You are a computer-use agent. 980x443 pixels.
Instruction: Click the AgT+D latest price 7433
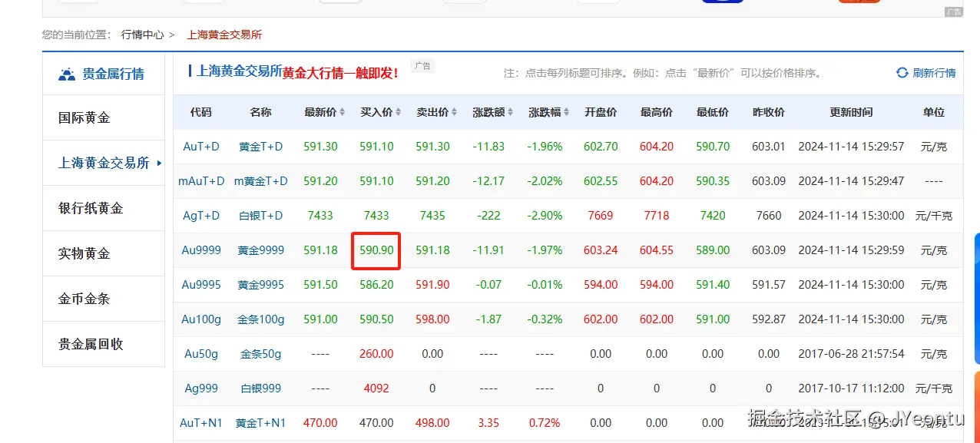click(320, 216)
